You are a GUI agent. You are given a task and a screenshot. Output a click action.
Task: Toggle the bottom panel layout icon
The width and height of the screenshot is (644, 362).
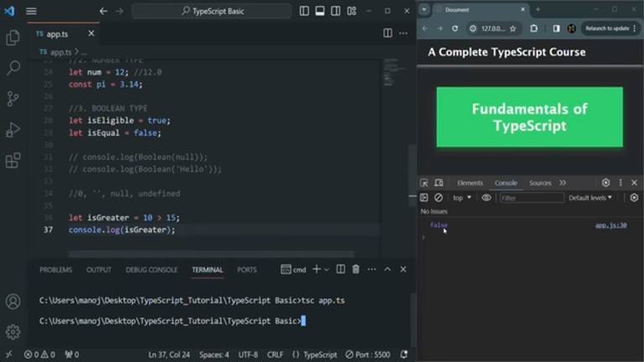319,11
